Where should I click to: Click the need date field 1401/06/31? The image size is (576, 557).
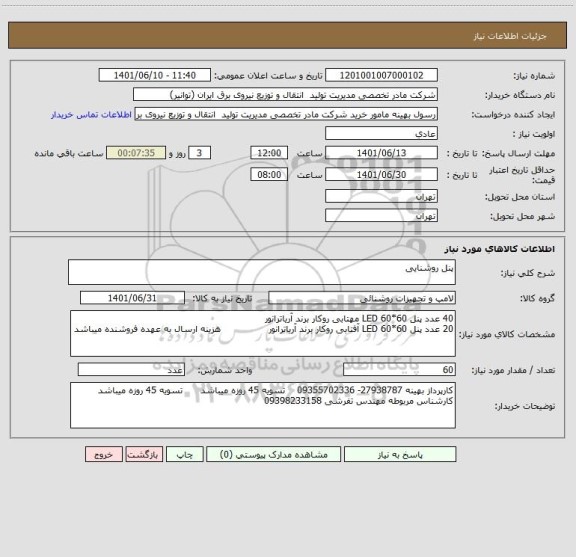click(132, 298)
